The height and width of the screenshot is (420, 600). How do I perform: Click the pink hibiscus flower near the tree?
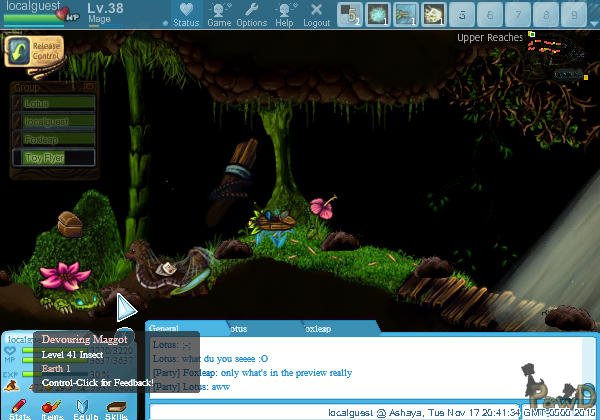click(x=322, y=207)
